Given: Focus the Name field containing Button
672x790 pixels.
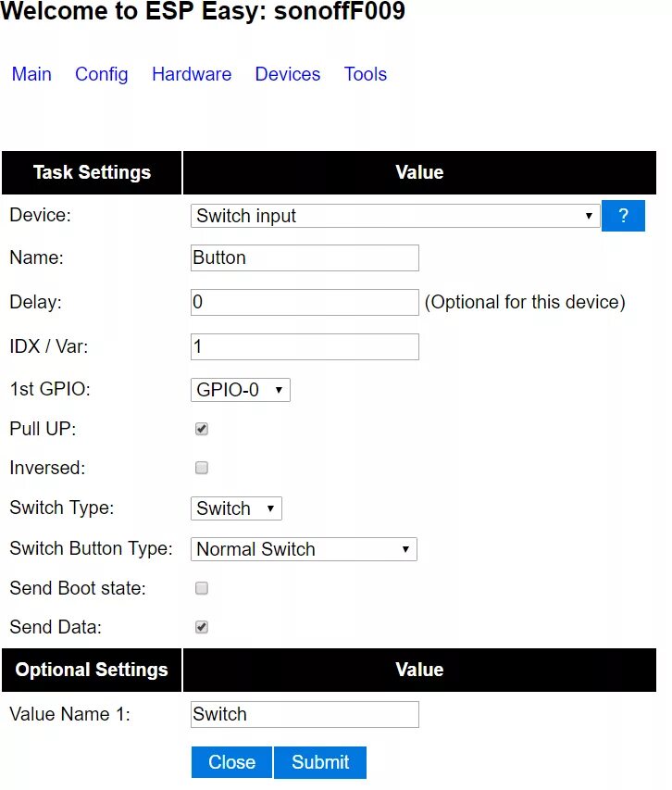Looking at the screenshot, I should point(305,257).
